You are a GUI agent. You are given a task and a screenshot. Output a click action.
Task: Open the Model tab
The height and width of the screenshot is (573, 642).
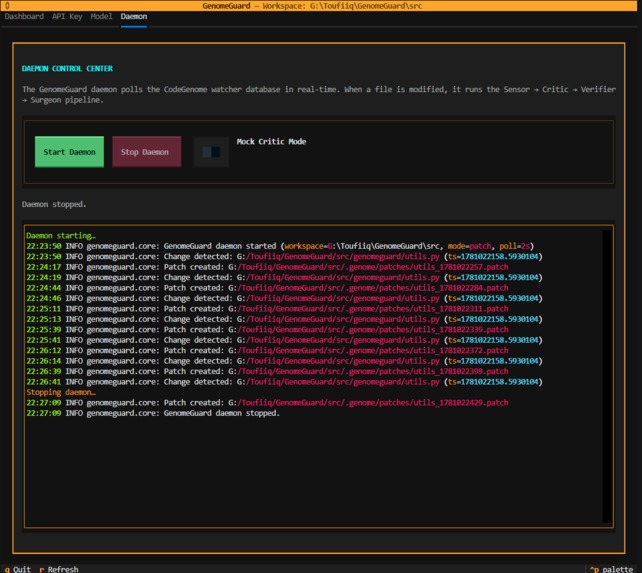pos(101,16)
